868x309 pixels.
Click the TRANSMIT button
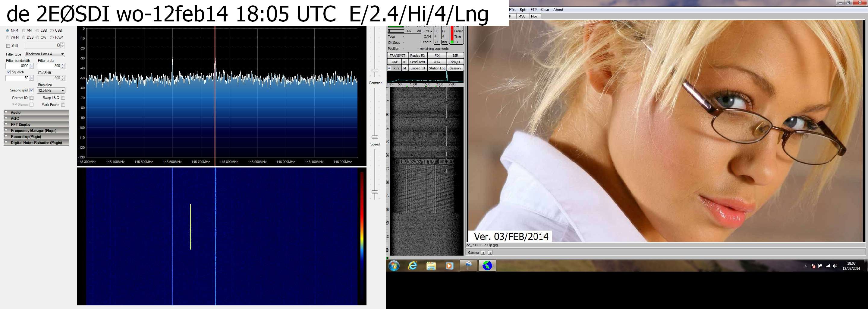[x=398, y=56]
